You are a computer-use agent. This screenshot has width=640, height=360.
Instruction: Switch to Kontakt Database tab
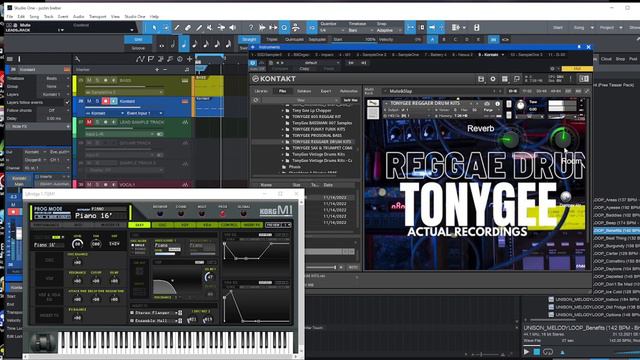(304, 91)
